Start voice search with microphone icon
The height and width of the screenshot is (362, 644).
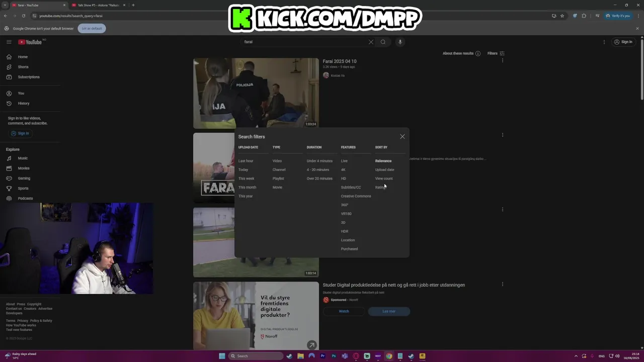click(x=400, y=42)
